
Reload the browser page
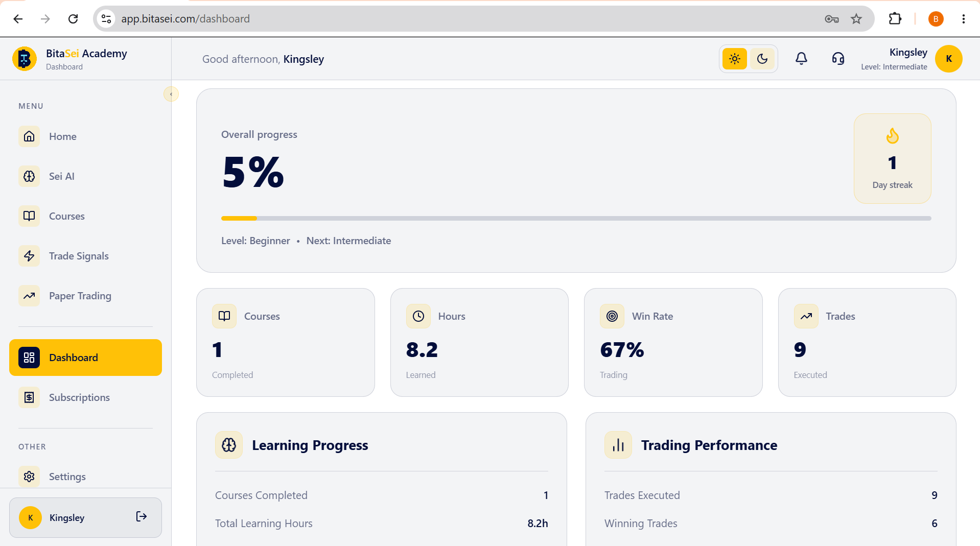[73, 19]
